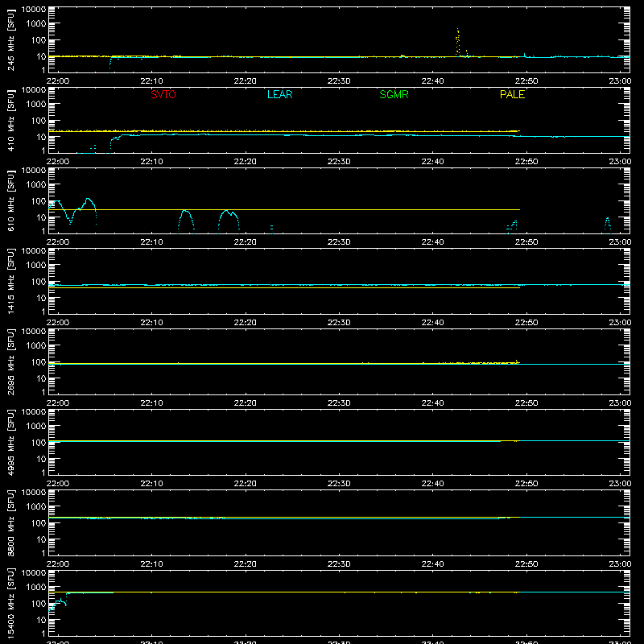Click the cyan hump near 22:13 in 610 MHz plot

point(186,221)
